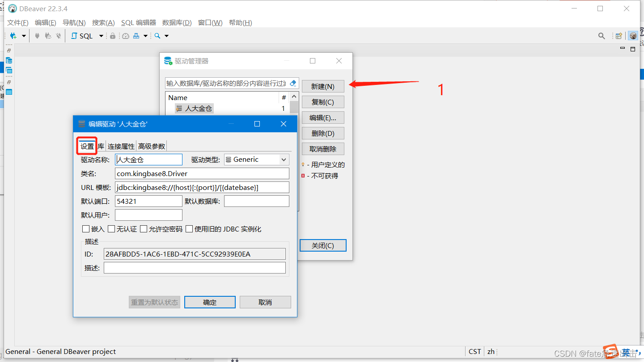Click the 驱动名称 input field
This screenshot has height=362, width=644.
148,160
